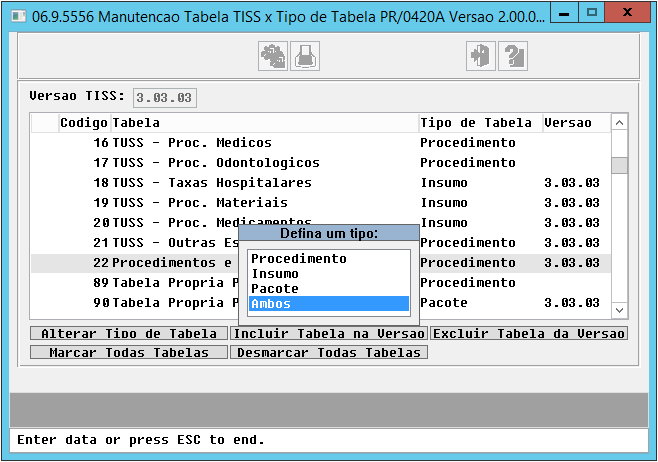Select row 18 TUSS - Taxas Hospitalares
This screenshot has height=462, width=658.
click(x=321, y=183)
